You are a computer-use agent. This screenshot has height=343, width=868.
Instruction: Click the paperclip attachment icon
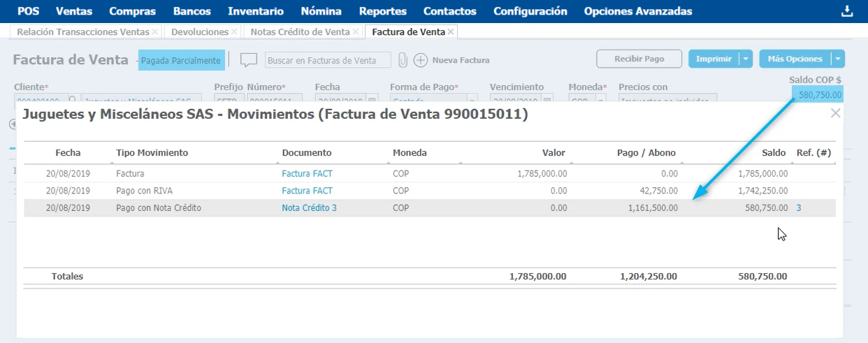pyautogui.click(x=403, y=60)
